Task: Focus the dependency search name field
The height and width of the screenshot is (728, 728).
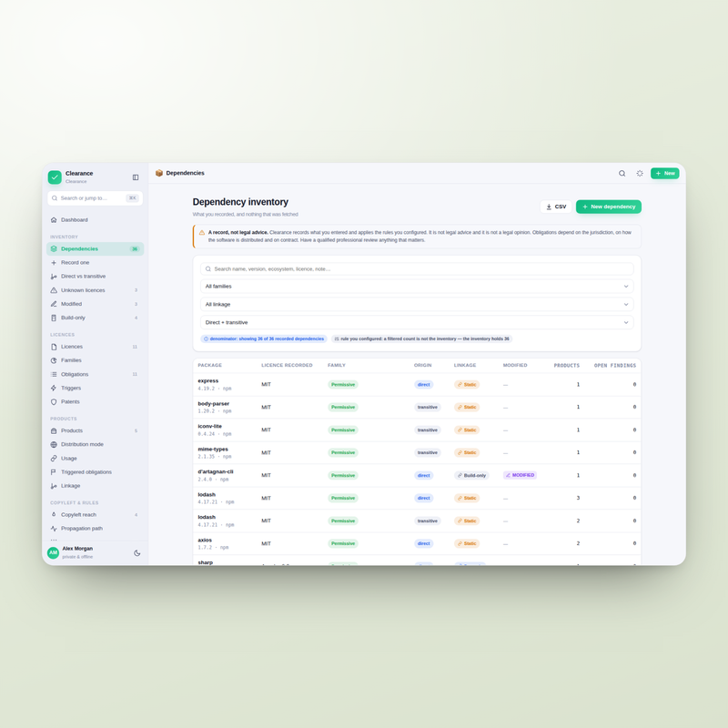Action: pos(417,268)
